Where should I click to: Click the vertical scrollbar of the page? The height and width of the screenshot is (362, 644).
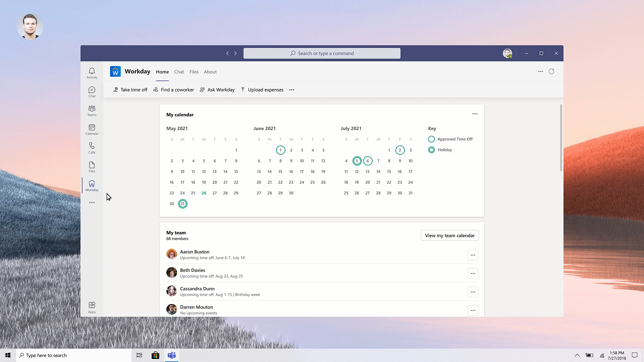(x=561, y=137)
